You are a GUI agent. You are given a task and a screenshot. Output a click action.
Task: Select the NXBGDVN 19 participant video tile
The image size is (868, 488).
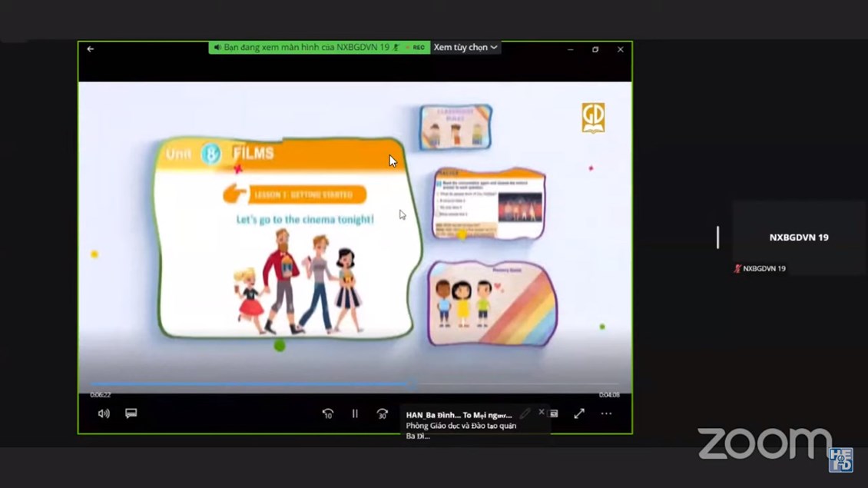click(798, 237)
